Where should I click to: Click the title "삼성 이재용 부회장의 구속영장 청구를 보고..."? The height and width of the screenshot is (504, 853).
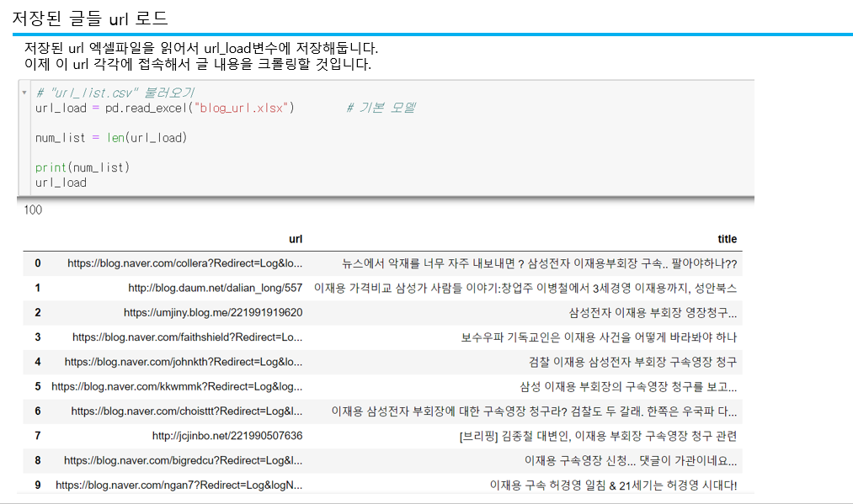pyautogui.click(x=628, y=386)
